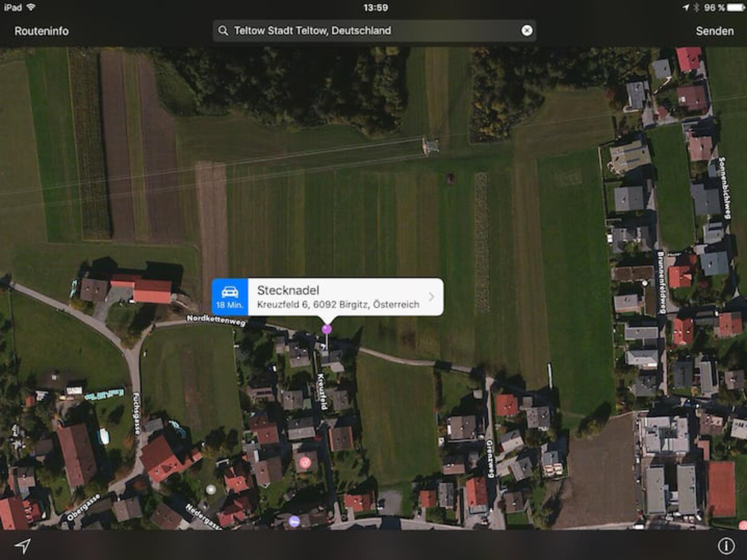Viewport: 747px width, 560px height.
Task: Start driving directions with car icon
Action: point(230,297)
